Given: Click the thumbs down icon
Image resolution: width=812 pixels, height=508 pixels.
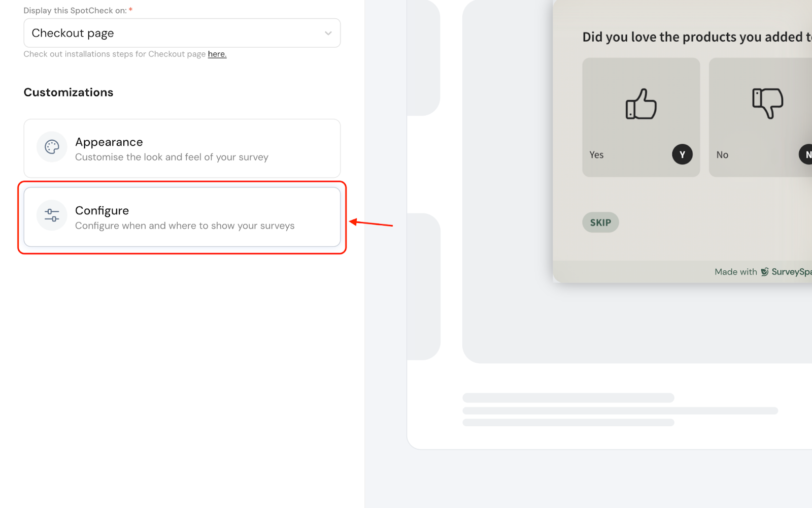Looking at the screenshot, I should (x=767, y=104).
